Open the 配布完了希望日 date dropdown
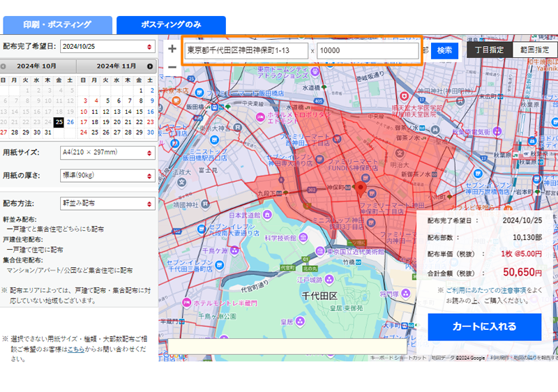The width and height of the screenshot is (558, 392). (x=107, y=47)
